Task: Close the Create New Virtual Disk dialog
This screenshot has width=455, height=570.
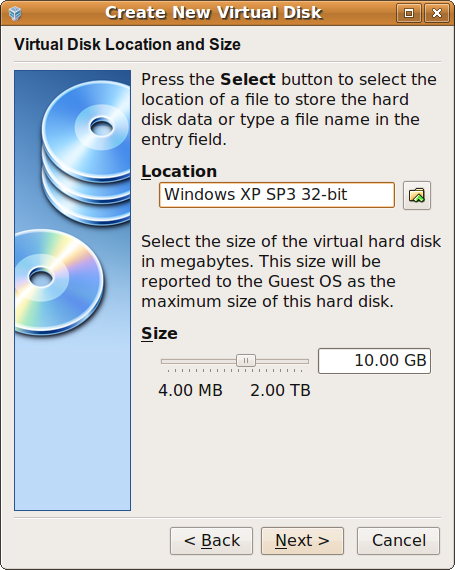Action: [x=436, y=13]
